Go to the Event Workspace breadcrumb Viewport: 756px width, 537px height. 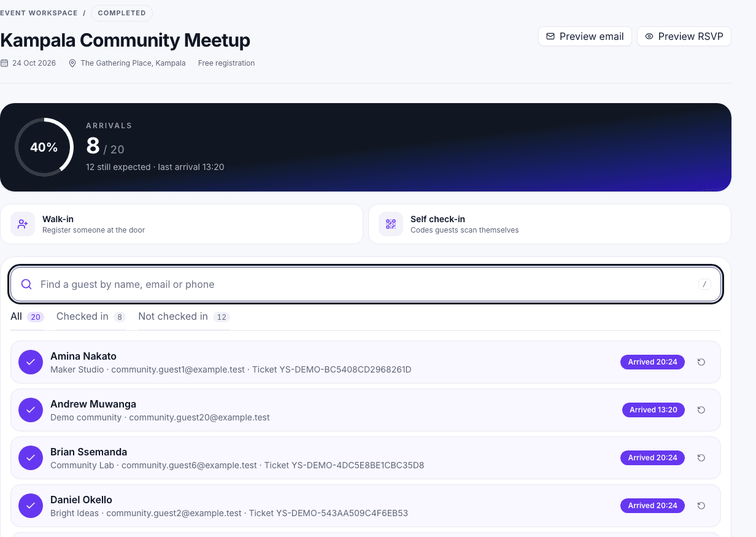[39, 13]
